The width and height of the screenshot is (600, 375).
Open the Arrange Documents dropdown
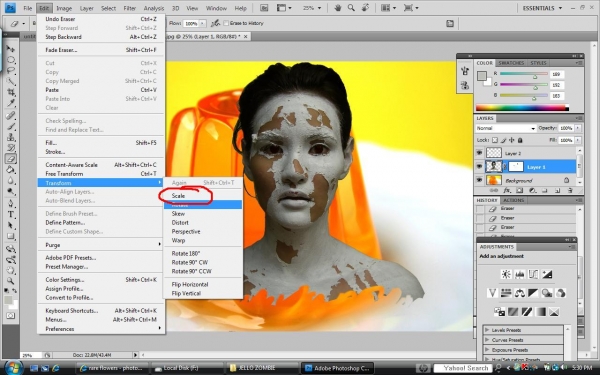coord(388,8)
